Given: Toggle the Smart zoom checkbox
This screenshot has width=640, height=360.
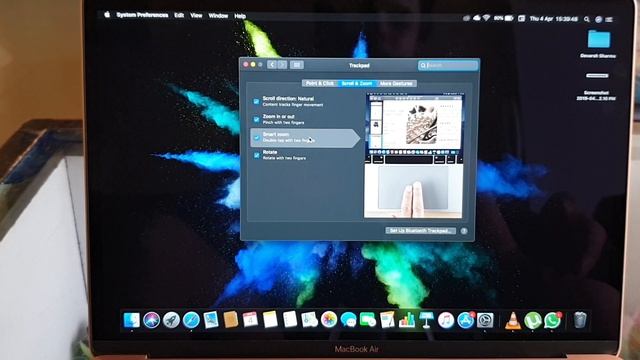Looking at the screenshot, I should pos(256,138).
